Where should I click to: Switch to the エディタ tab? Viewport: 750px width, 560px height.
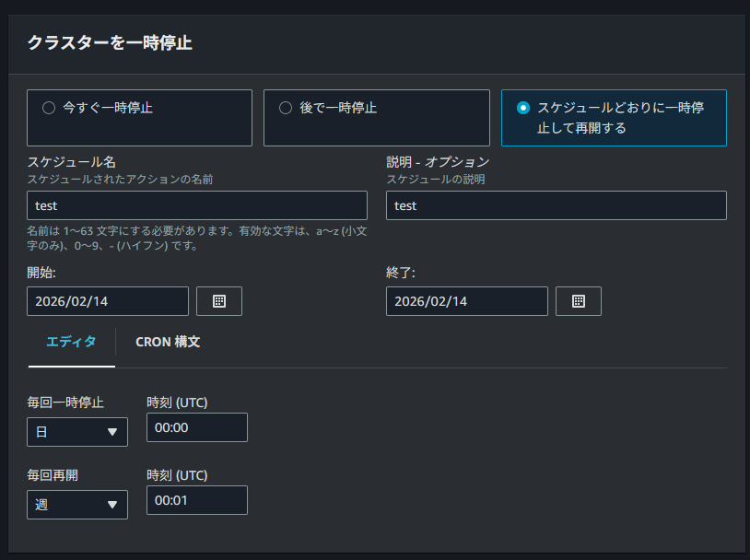[71, 341]
